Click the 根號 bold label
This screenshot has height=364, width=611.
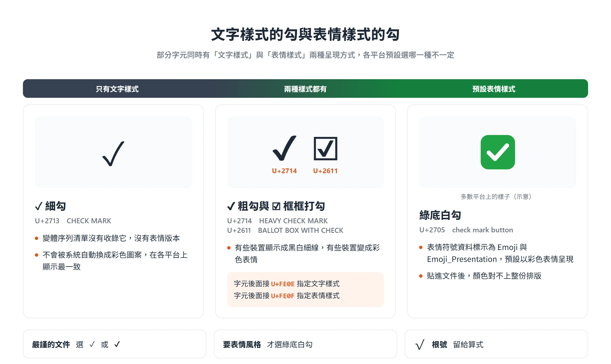point(439,344)
